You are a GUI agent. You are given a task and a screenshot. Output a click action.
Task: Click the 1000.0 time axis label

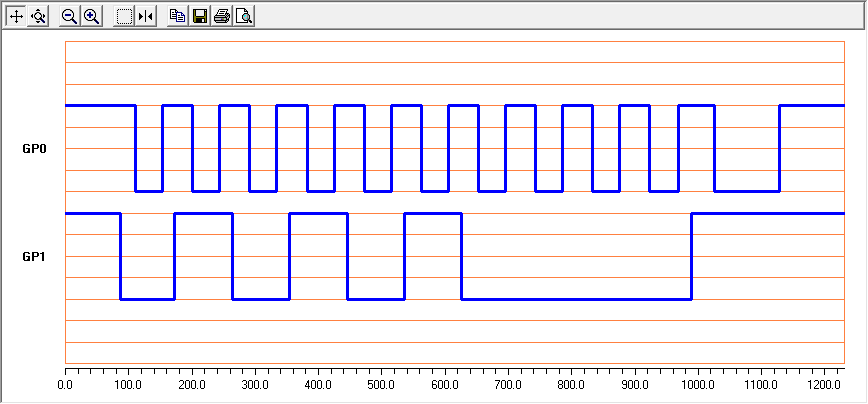coord(698,384)
